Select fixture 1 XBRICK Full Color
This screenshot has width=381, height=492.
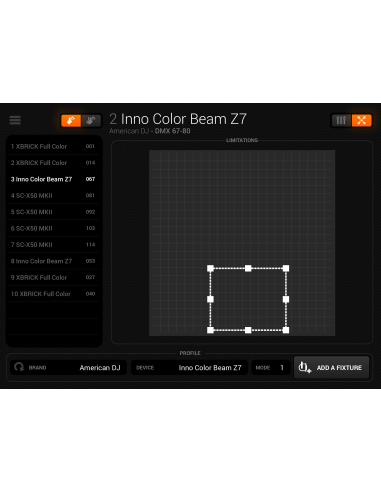click(x=53, y=146)
